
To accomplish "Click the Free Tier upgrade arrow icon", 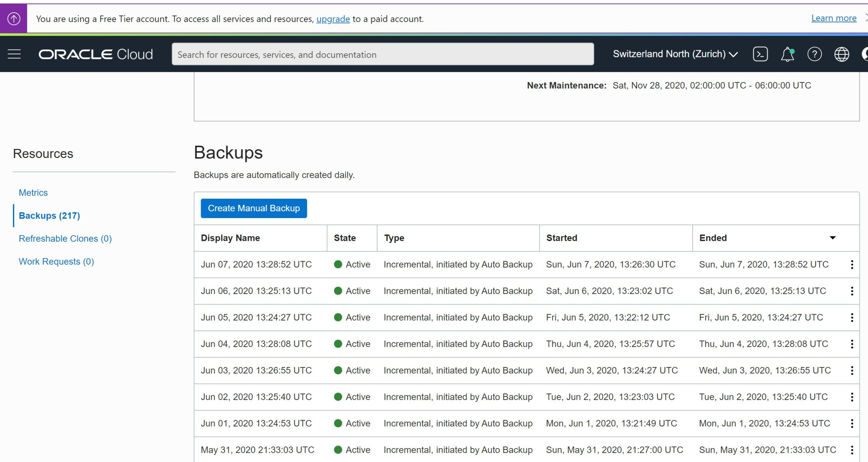I will point(14,19).
